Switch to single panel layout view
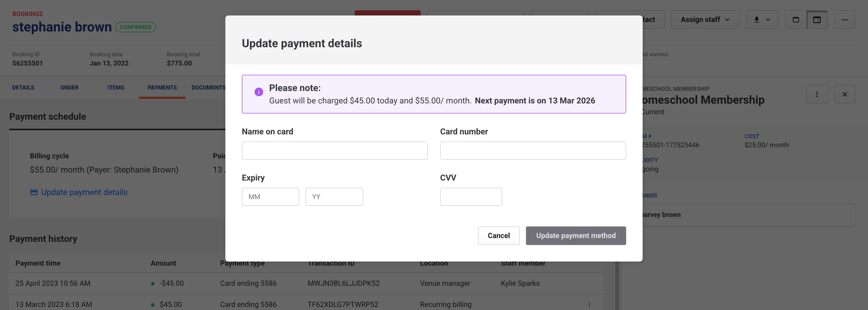The image size is (868, 310). click(x=796, y=20)
